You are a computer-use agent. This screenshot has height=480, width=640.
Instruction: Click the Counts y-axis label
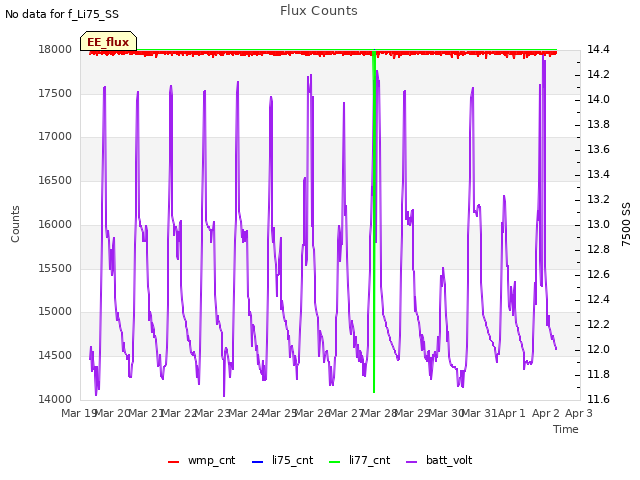pos(15,224)
